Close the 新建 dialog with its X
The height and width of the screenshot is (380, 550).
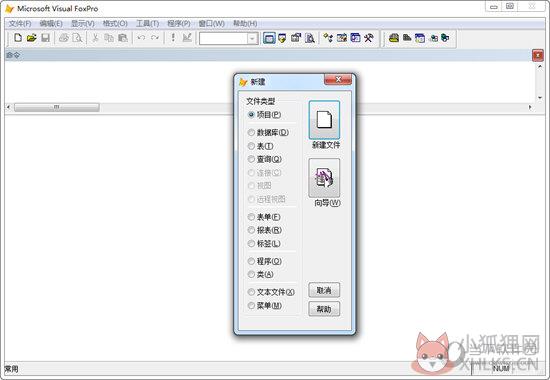click(338, 79)
